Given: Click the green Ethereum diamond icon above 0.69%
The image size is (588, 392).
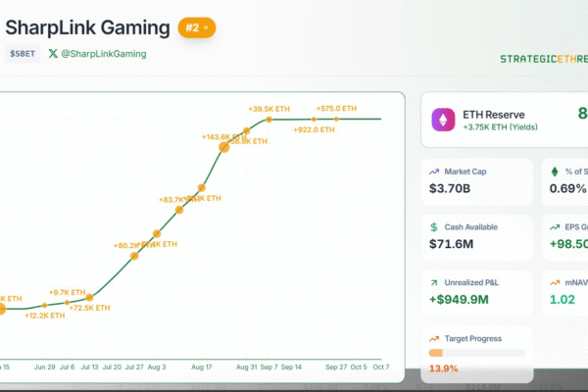Looking at the screenshot, I should click(x=554, y=171).
